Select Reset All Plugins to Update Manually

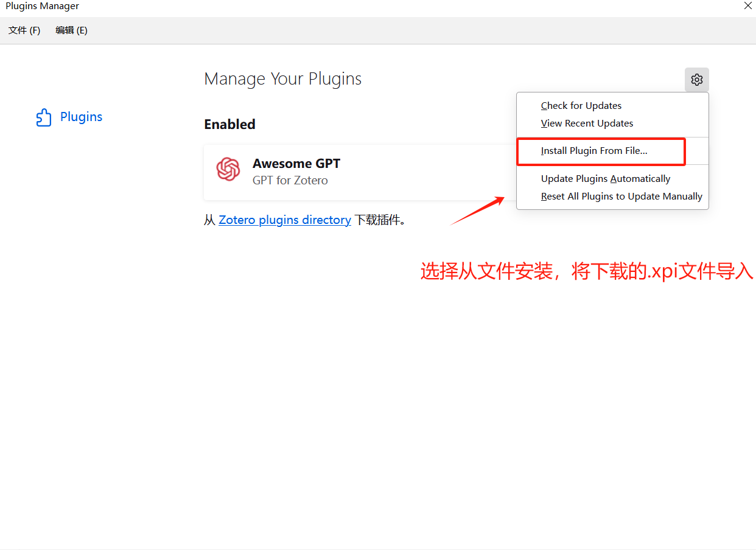(612, 197)
